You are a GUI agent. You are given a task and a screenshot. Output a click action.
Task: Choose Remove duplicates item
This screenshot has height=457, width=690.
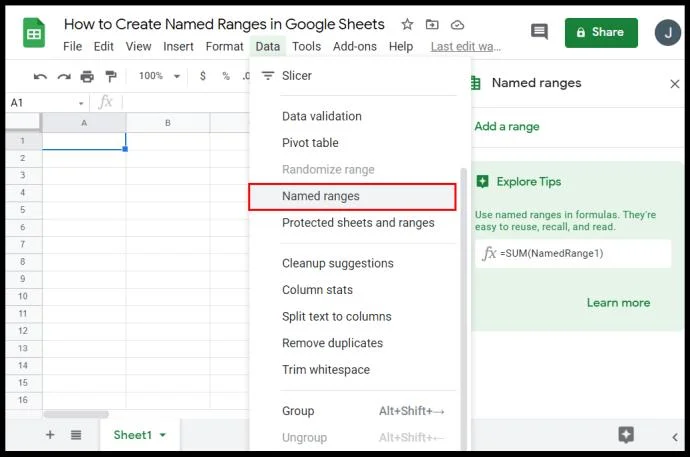pyautogui.click(x=354, y=343)
